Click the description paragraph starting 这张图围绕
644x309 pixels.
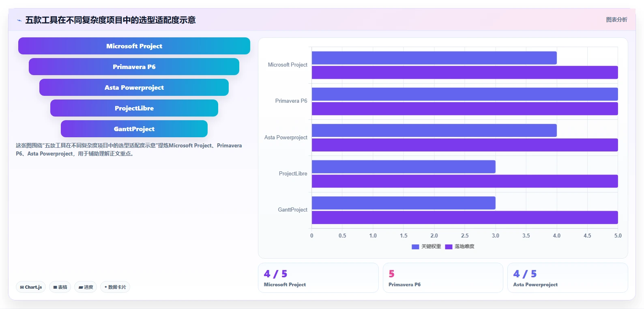(x=129, y=149)
